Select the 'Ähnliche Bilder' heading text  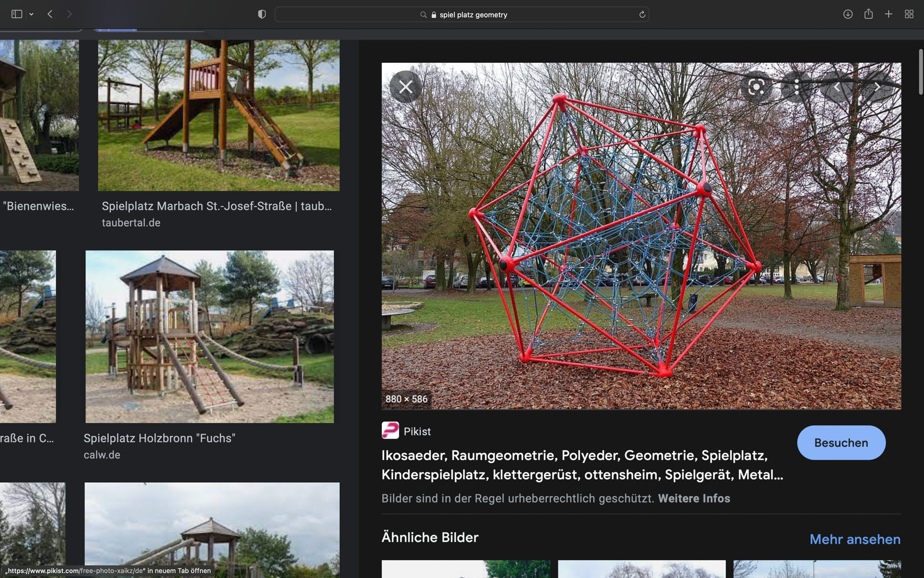point(430,538)
